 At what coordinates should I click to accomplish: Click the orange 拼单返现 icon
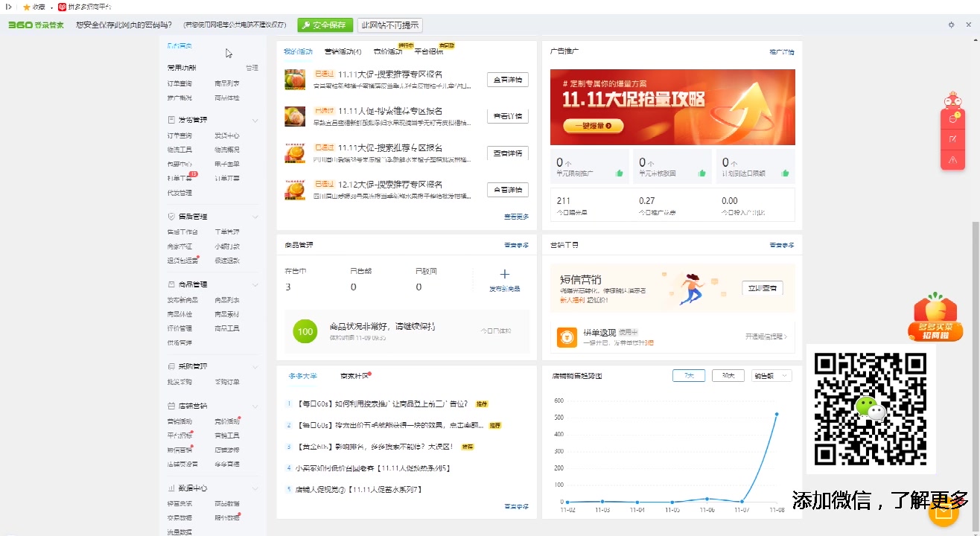(567, 337)
